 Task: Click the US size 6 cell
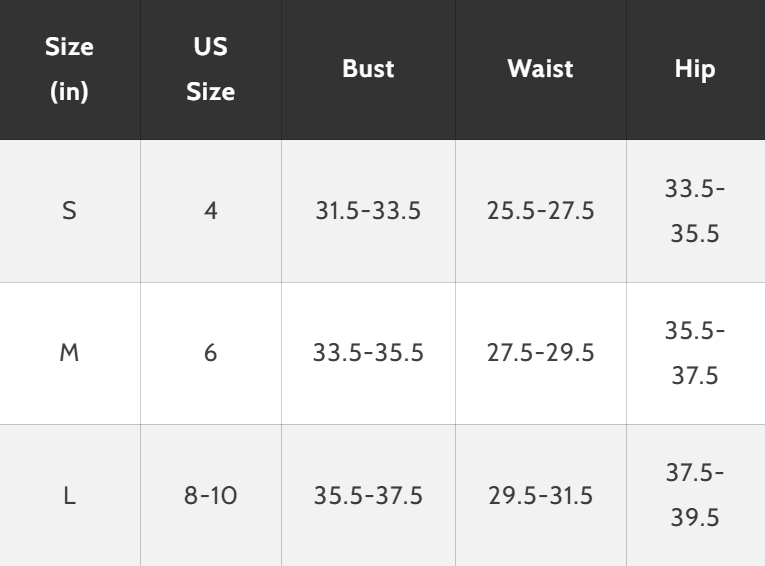coord(211,353)
